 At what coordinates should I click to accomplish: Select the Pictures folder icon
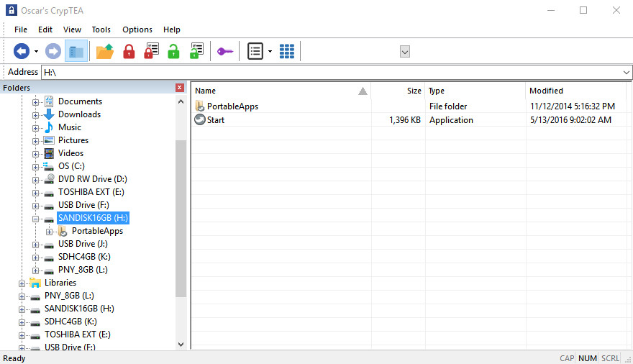point(49,140)
